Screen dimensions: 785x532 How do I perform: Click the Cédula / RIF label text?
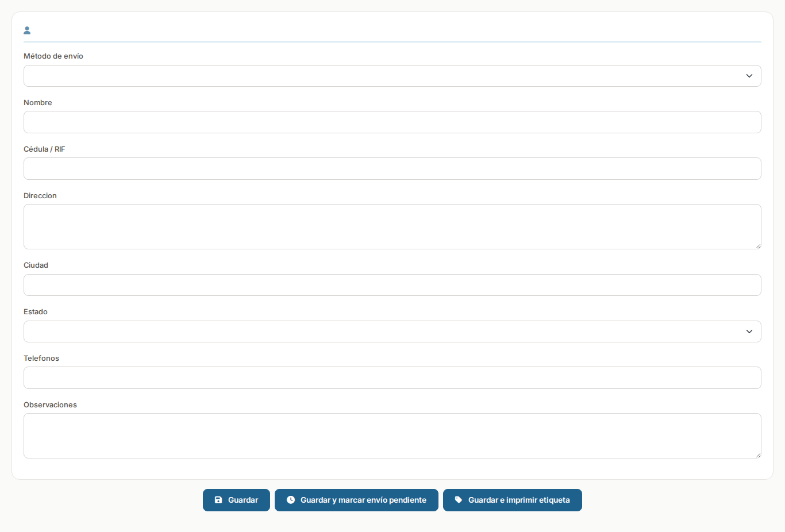[44, 149]
